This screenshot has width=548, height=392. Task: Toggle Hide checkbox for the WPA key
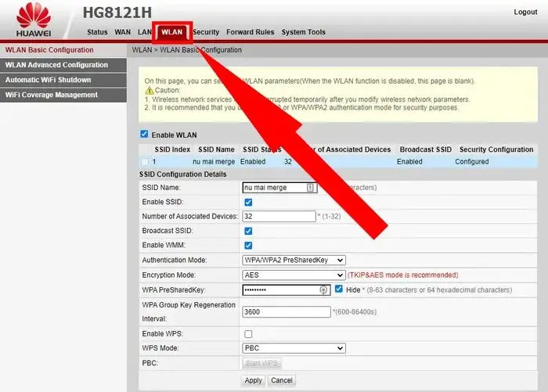click(339, 289)
